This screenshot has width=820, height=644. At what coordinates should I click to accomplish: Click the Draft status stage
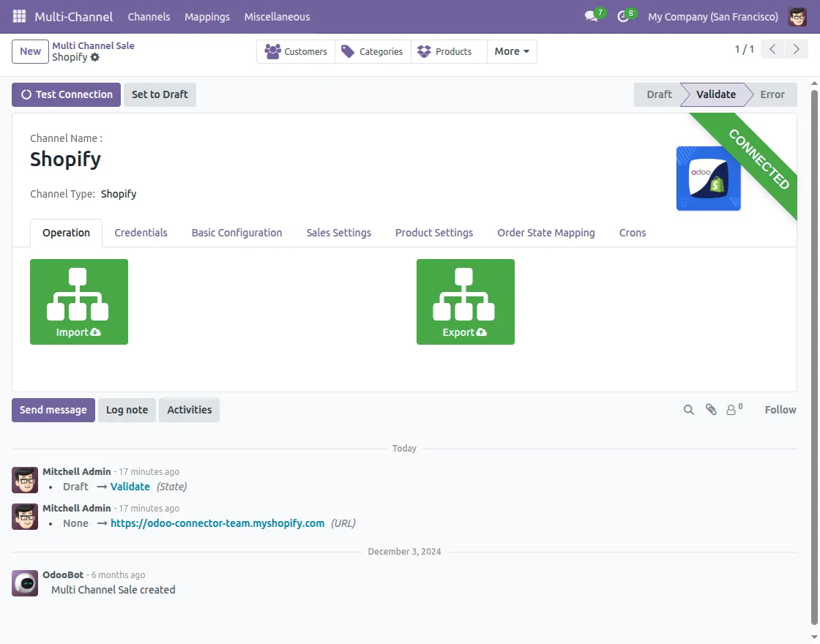[659, 94]
